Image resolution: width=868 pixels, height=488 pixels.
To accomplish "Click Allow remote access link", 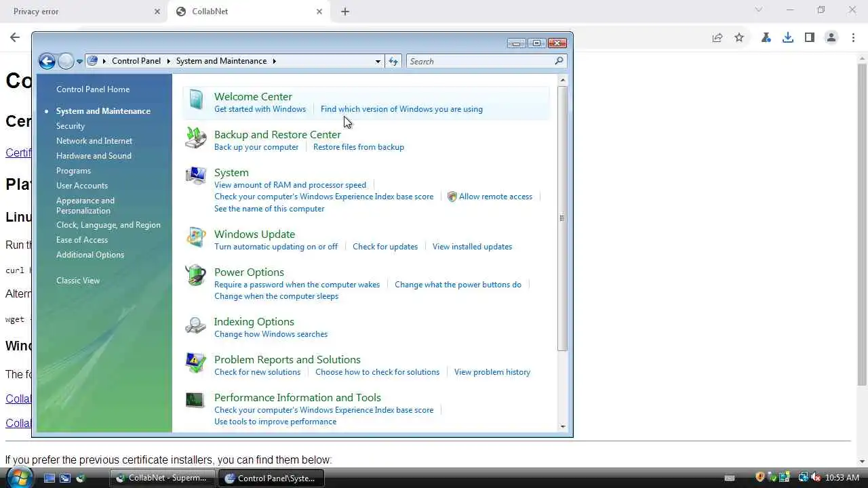I will [x=496, y=197].
